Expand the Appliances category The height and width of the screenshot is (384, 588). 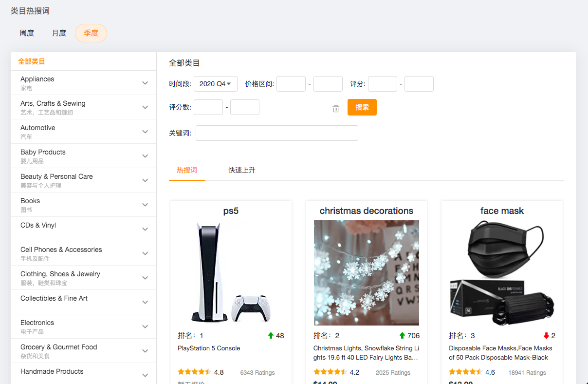point(145,83)
